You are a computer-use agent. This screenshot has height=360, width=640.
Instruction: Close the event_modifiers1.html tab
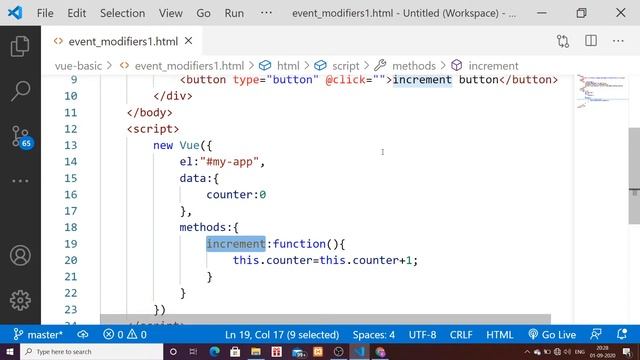[x=188, y=41]
